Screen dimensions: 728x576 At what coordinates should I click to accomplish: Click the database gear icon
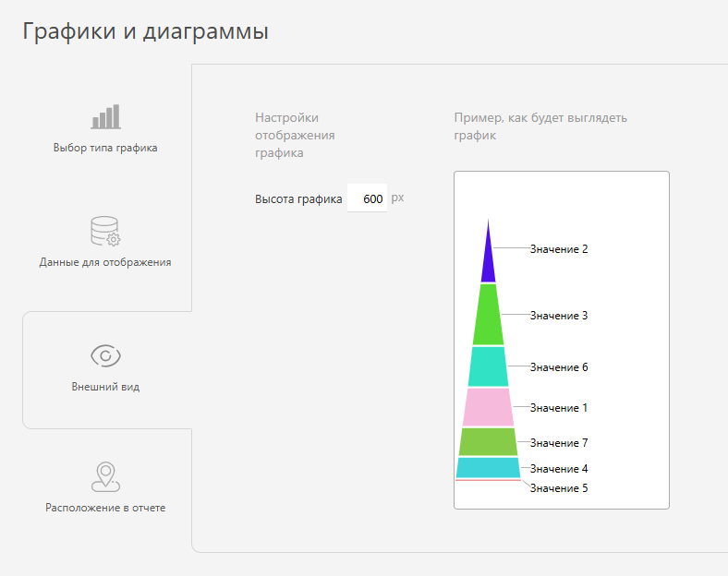coord(105,231)
